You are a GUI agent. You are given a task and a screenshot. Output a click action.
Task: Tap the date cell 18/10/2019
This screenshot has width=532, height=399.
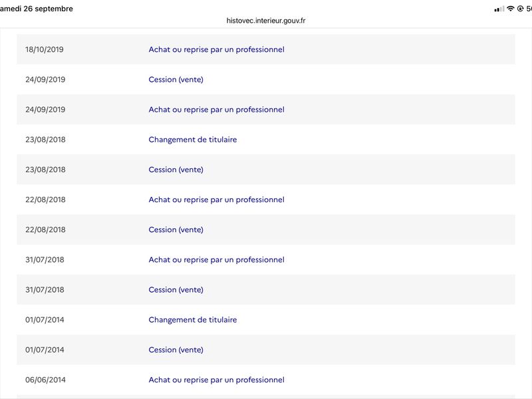click(x=45, y=49)
